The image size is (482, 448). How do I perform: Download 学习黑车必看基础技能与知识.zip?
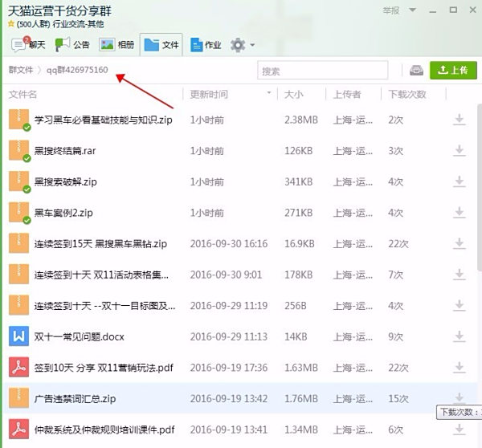click(x=460, y=120)
